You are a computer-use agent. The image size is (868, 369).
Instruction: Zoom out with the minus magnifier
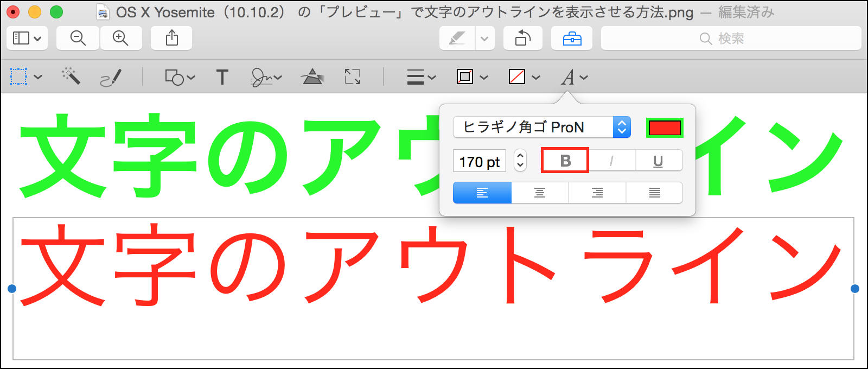point(78,38)
